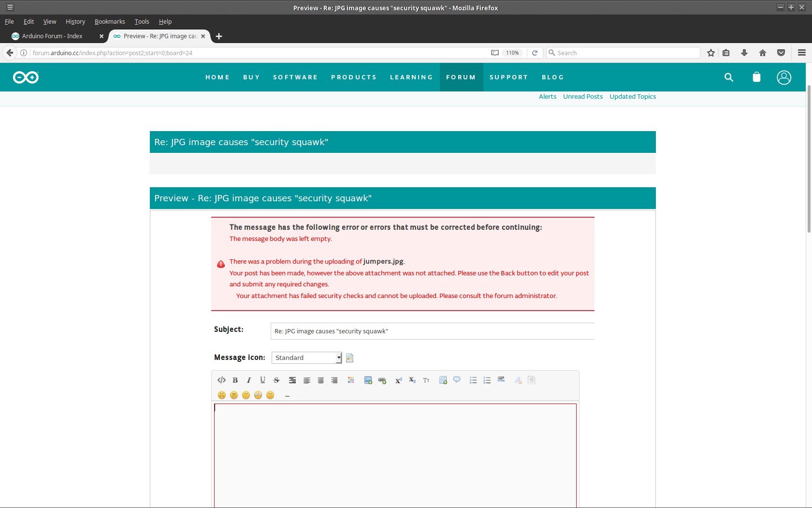Screen dimensions: 812x508
Task: Click the message icon preview image
Action: tap(350, 358)
